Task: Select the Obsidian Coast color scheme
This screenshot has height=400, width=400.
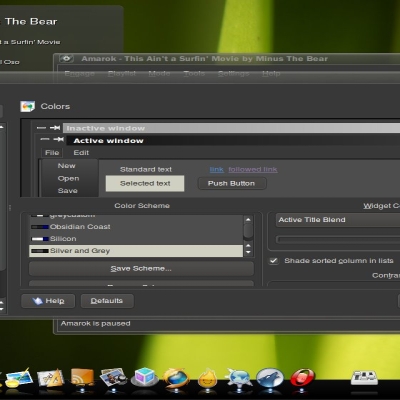Action: 136,227
